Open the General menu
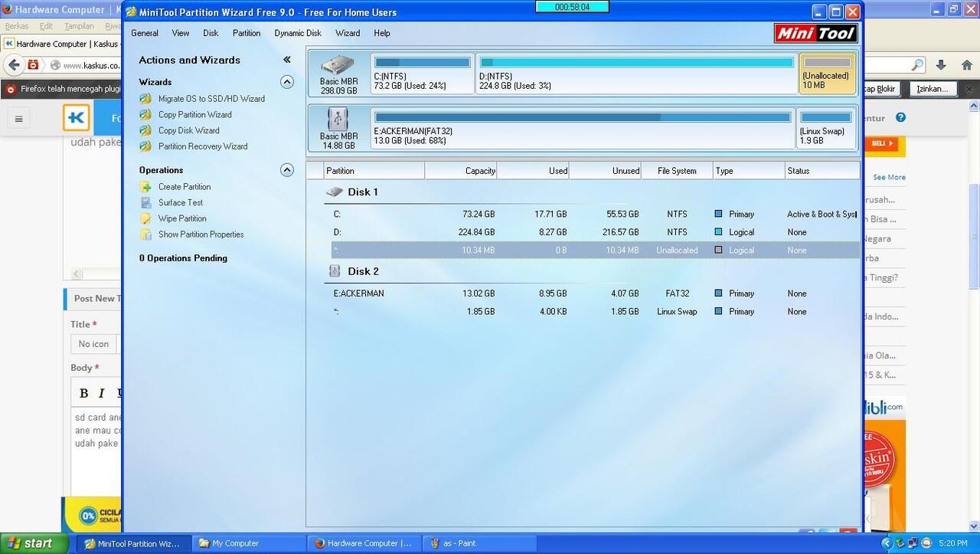Viewport: 980px width, 554px height. tap(145, 33)
